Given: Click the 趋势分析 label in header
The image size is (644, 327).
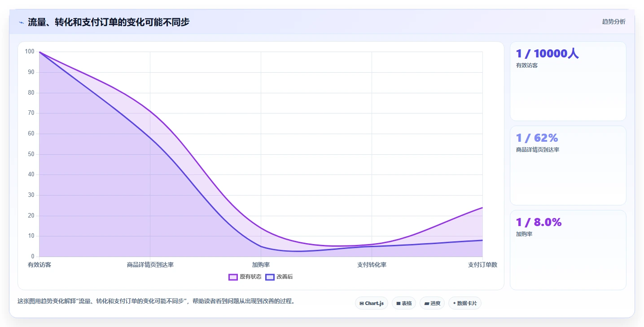Looking at the screenshot, I should [x=613, y=22].
